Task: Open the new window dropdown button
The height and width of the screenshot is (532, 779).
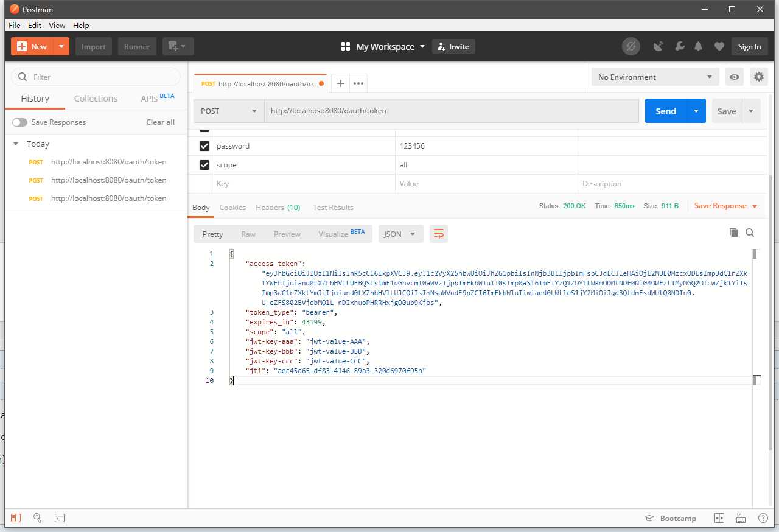Action: (178, 46)
